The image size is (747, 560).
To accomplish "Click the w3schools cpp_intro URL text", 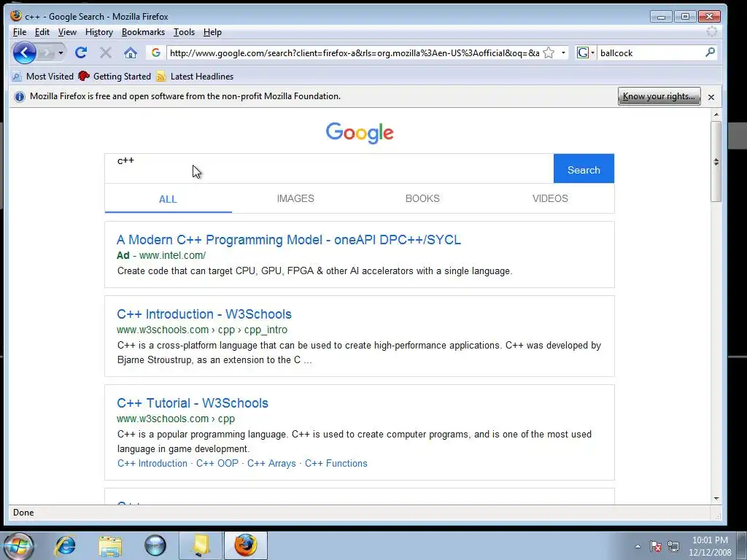I will coord(202,330).
